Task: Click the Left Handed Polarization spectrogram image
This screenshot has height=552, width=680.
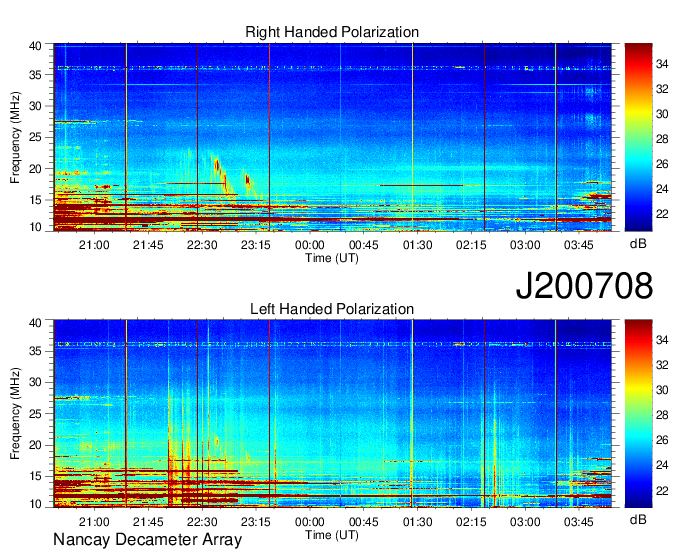Action: point(333,413)
